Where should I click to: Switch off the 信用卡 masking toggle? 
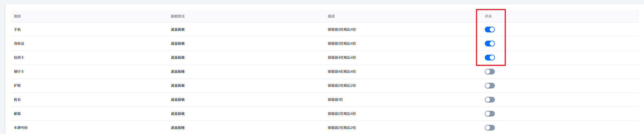tap(490, 58)
